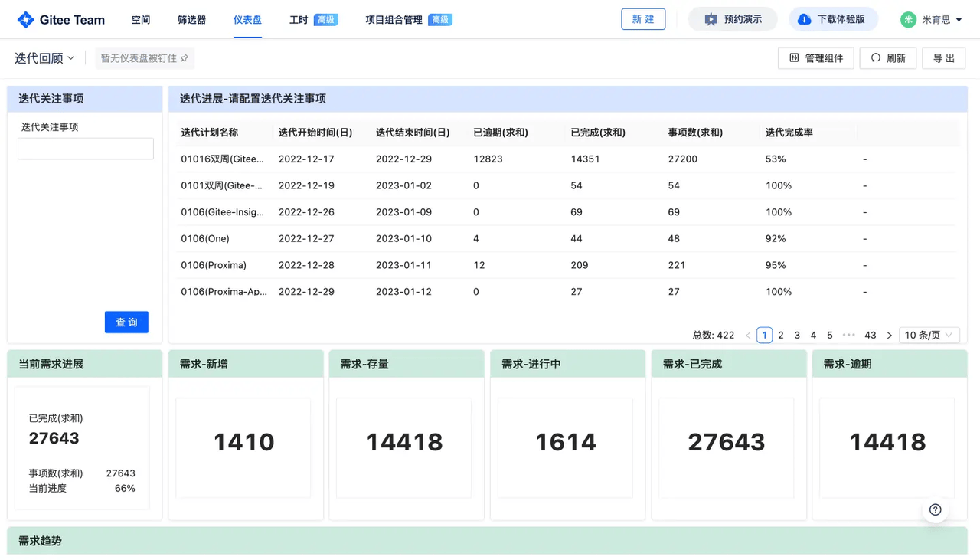This screenshot has width=980, height=560.
Task: Open the 10 条/页 page size dropdown
Action: coord(928,336)
